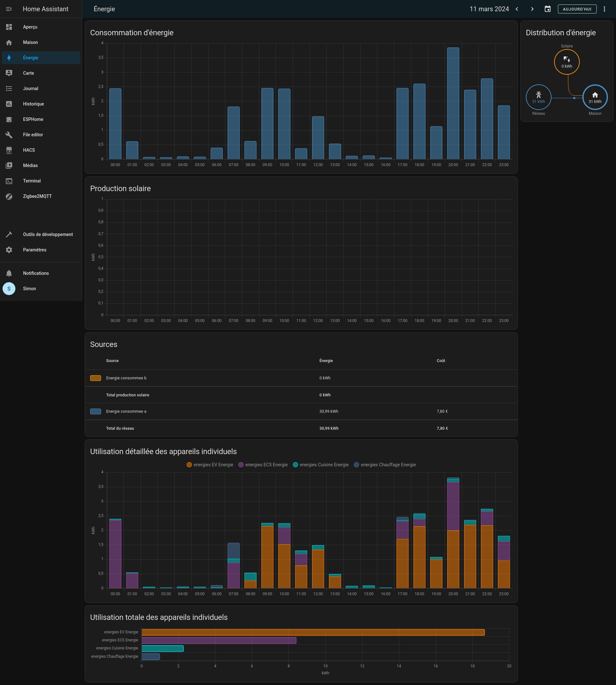Click the 20:00 stacked bar in device usage
The image size is (616, 685).
(453, 533)
